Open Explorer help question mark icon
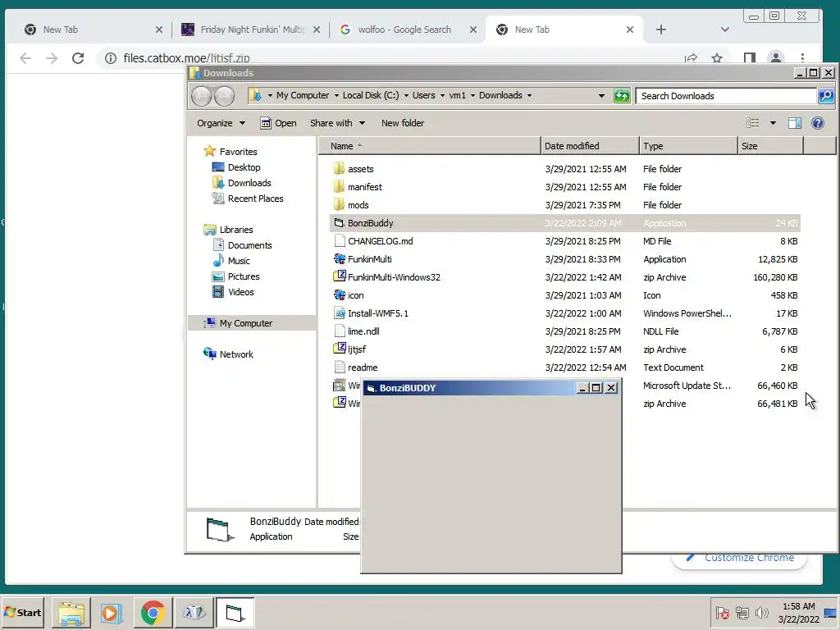Viewport: 840px width, 630px height. [x=818, y=123]
